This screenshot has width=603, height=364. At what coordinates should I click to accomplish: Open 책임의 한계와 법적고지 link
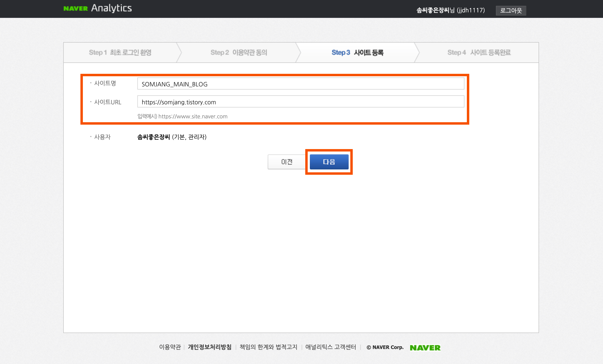[x=268, y=347]
